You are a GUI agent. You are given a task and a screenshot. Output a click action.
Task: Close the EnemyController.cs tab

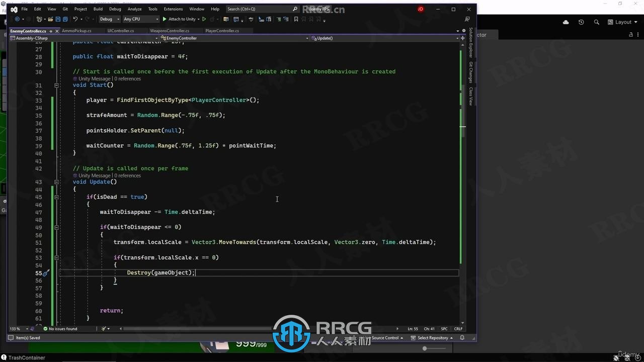click(57, 31)
